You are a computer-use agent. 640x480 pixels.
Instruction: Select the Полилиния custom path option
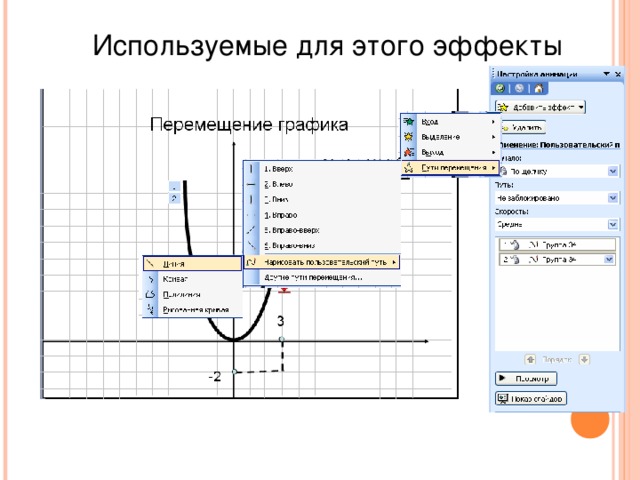[x=192, y=294]
